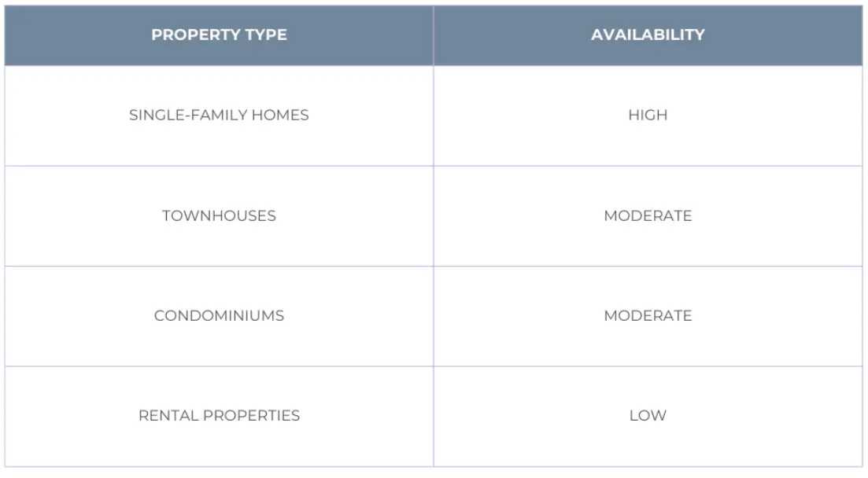The height and width of the screenshot is (478, 868).
Task: Select the Townhouses cell
Action: click(x=219, y=215)
